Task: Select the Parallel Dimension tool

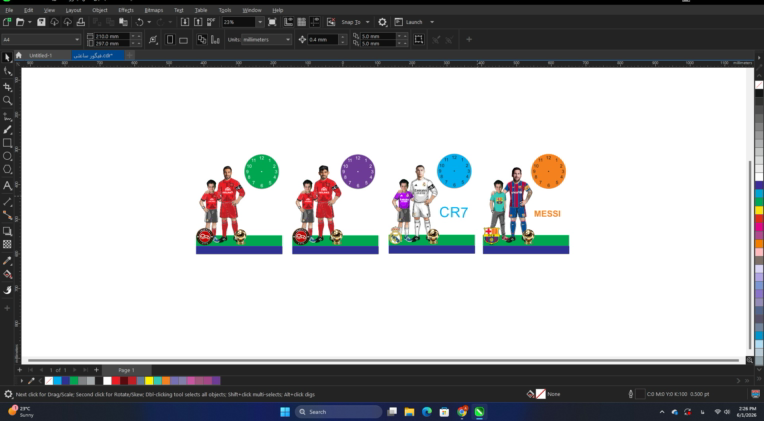Action: point(7,202)
